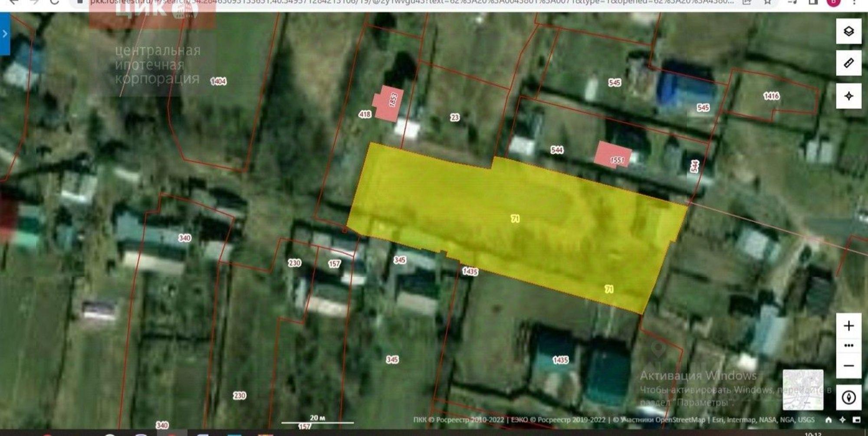Viewport: 868px width, 436px height.
Task: Zoom out with the minus button
Action: coord(848,366)
